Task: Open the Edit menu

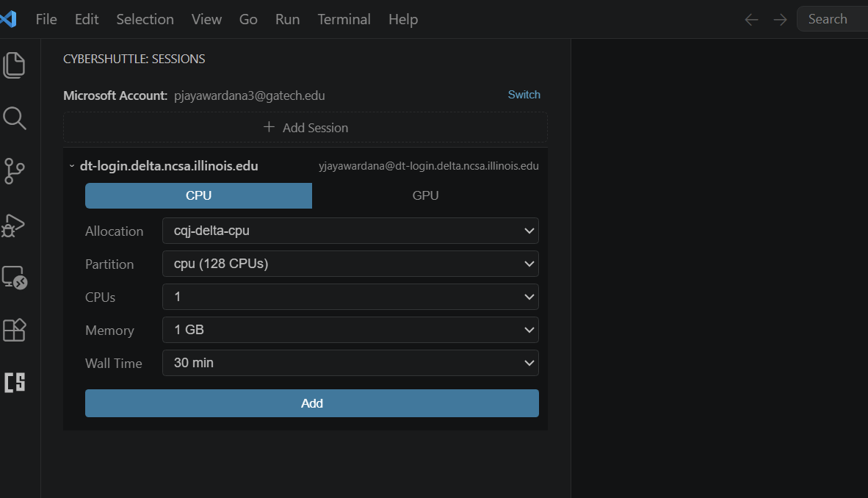Action: pyautogui.click(x=87, y=19)
